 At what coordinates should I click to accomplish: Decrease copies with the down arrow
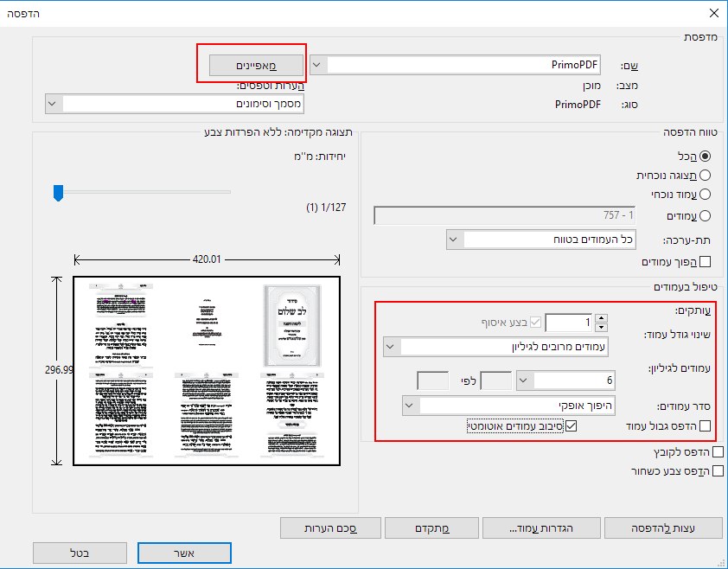(601, 327)
